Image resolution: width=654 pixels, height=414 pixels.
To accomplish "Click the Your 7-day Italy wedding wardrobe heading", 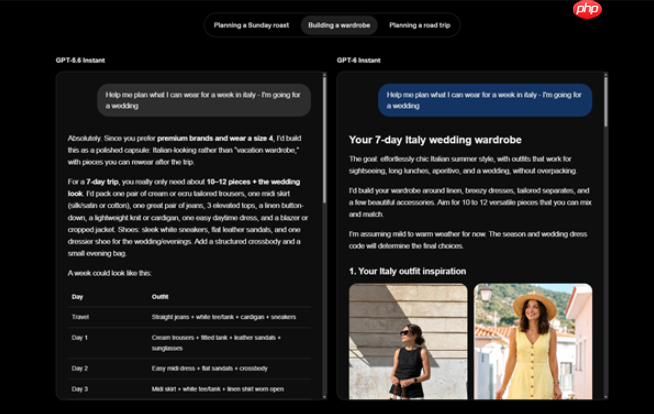I will (435, 140).
